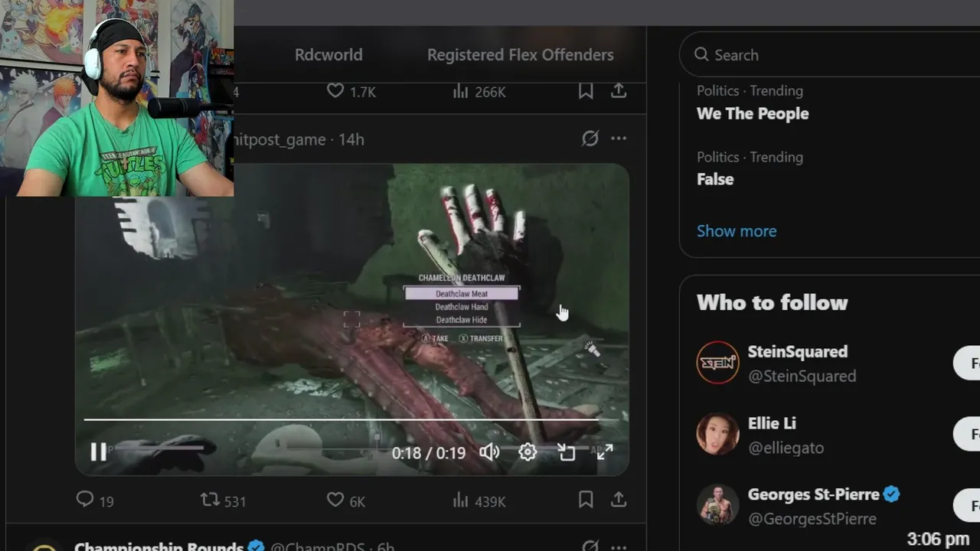The image size is (980, 551).
Task: Click the video progress bar
Action: point(351,419)
